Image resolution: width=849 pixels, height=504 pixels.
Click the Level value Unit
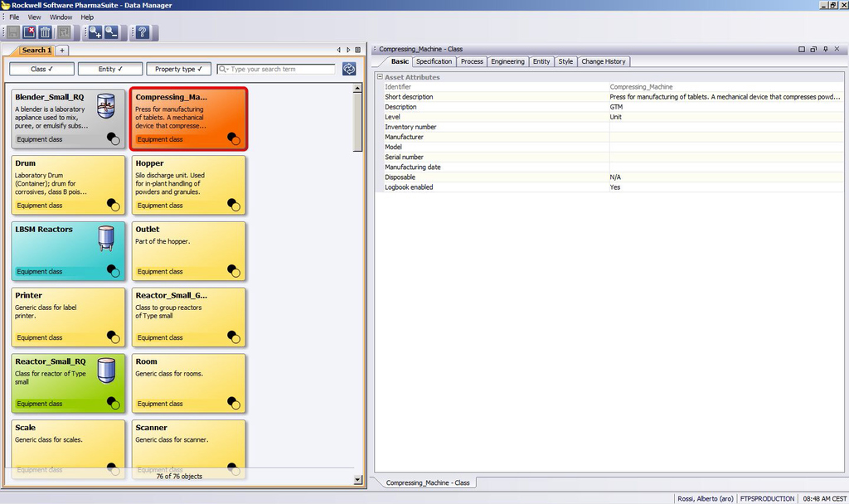click(x=616, y=117)
